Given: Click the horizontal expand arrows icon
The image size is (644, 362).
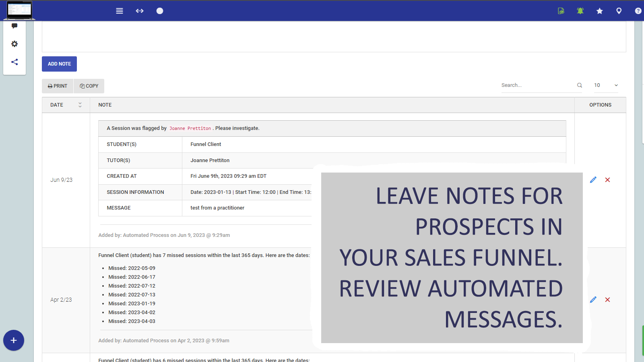Looking at the screenshot, I should 140,11.
